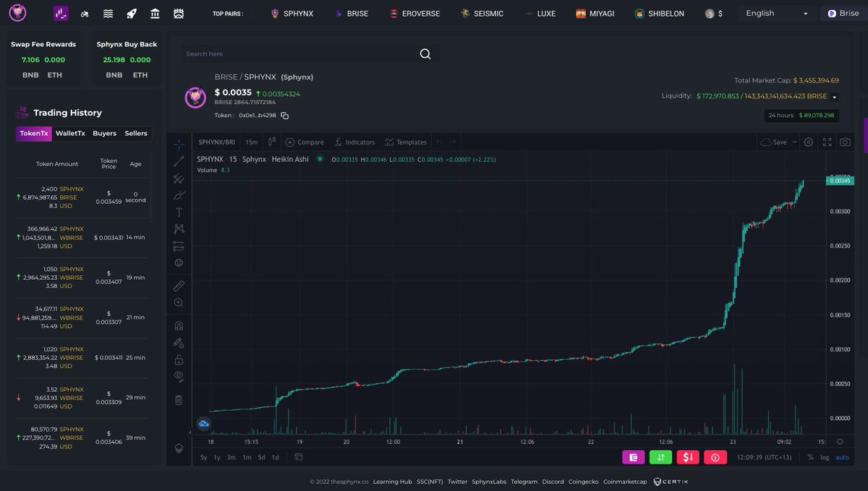868x491 pixels.
Task: Copy the token address 0x0e1...b4298
Action: (285, 116)
